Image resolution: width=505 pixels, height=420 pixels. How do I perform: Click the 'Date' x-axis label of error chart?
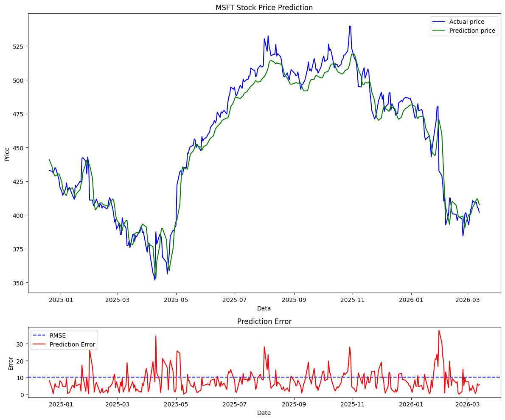[x=264, y=413]
